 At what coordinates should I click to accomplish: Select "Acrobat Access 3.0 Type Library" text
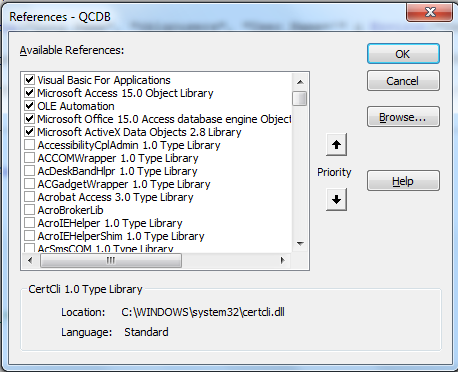click(115, 197)
